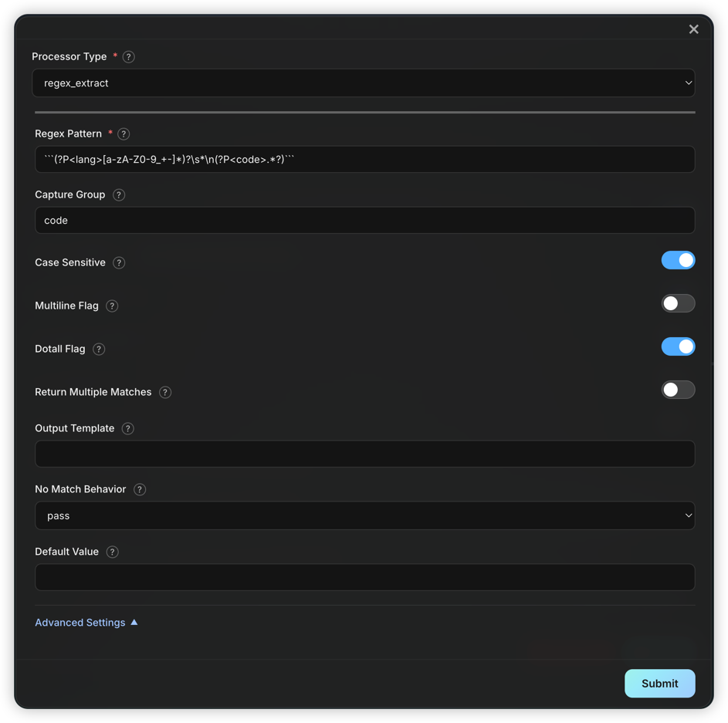The height and width of the screenshot is (723, 728).
Task: Enable the Multiline Flag switch
Action: click(678, 303)
